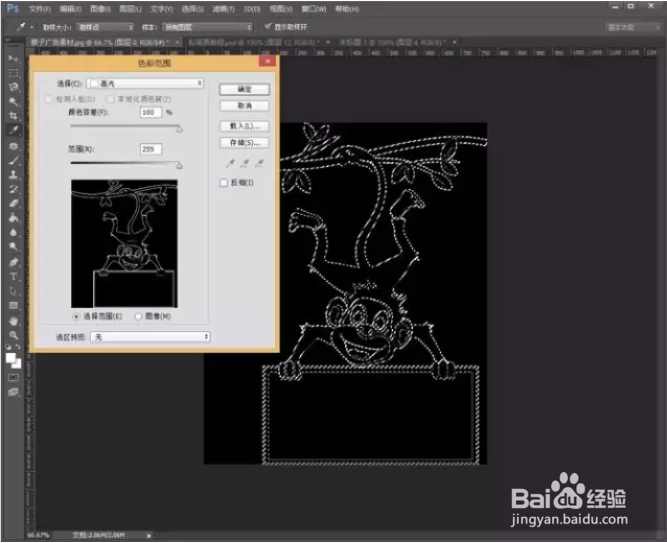Image resolution: width=667 pixels, height=543 pixels.
Task: Select the Dodge tool
Action: point(13,247)
